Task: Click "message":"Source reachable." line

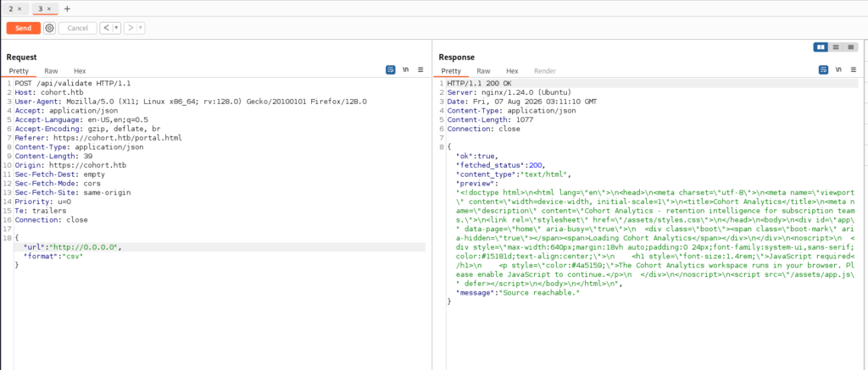Action: [x=517, y=293]
